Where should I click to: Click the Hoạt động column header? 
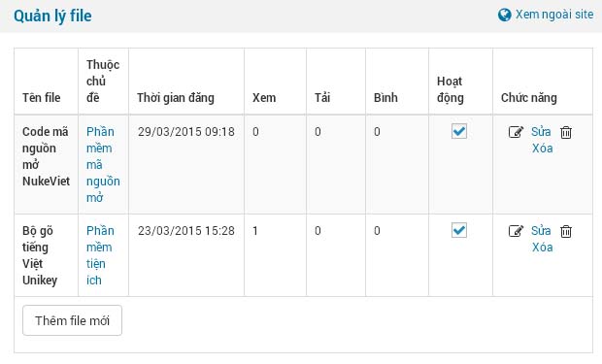(450, 89)
